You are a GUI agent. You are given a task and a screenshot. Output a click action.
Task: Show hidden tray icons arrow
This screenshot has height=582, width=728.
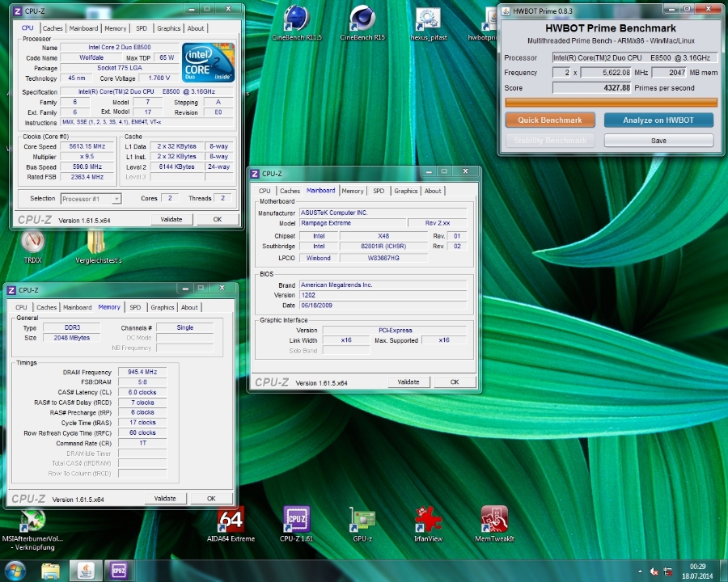(641, 571)
